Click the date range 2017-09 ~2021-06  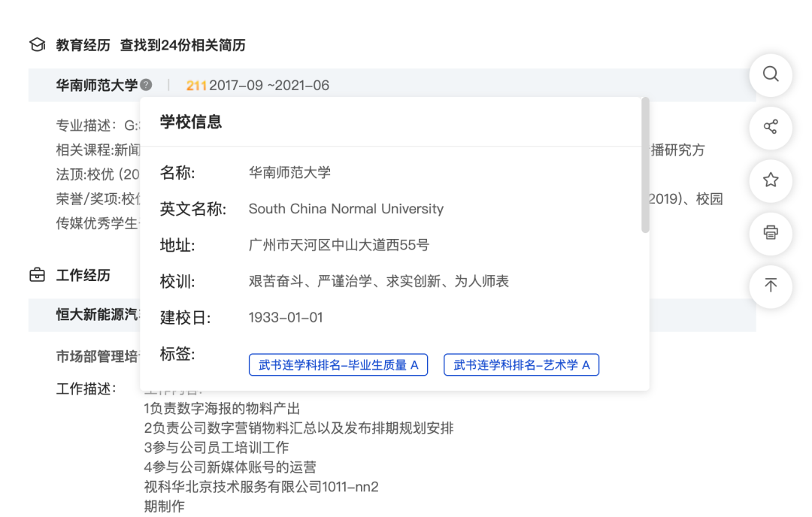[269, 86]
